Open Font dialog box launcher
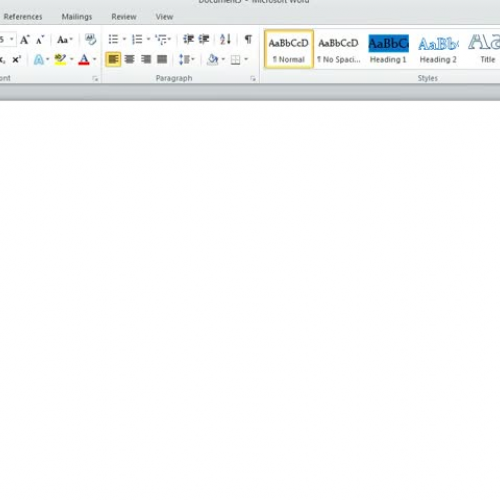 click(95, 79)
